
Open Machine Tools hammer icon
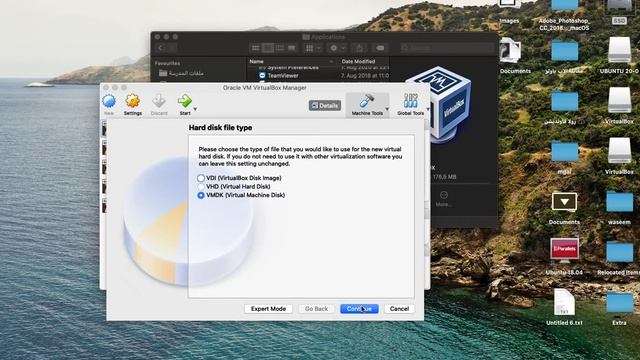(x=367, y=101)
